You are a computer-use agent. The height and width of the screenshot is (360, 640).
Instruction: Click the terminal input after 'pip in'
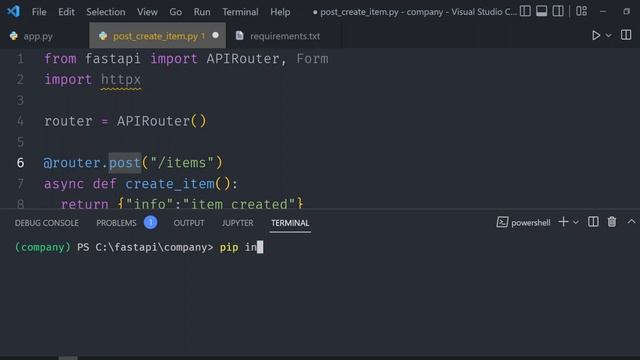pyautogui.click(x=260, y=247)
